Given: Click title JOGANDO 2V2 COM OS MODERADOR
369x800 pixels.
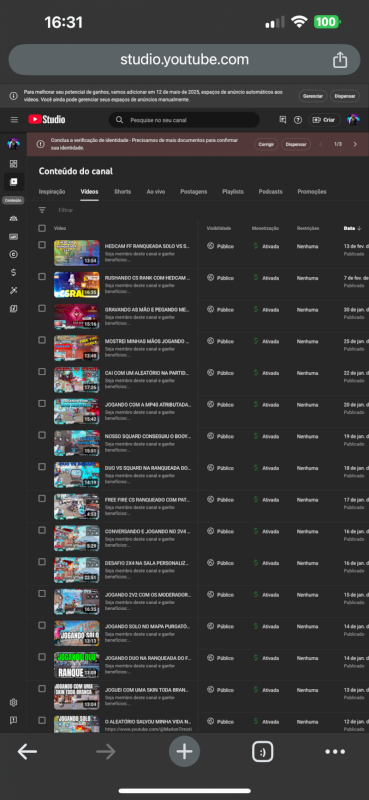Looking at the screenshot, I should (147, 595).
